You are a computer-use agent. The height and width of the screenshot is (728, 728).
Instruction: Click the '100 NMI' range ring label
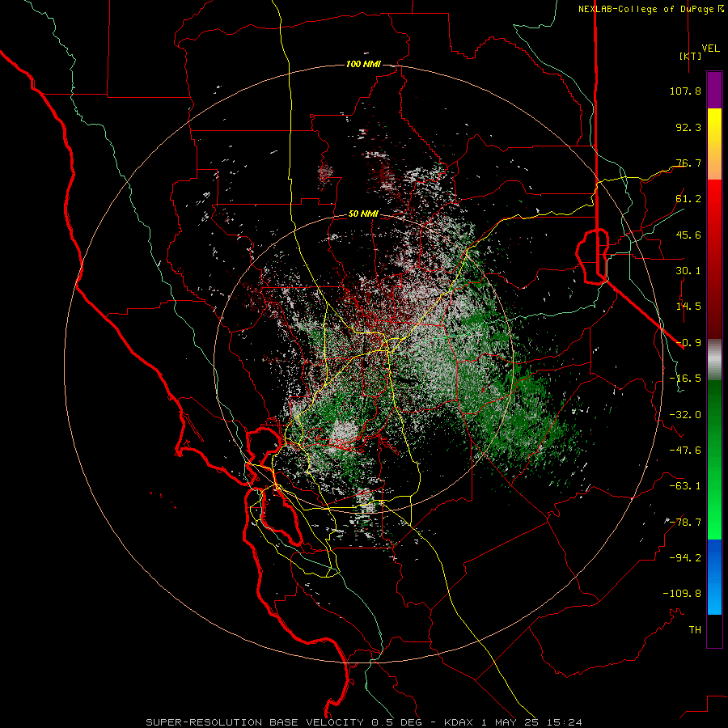point(363,64)
